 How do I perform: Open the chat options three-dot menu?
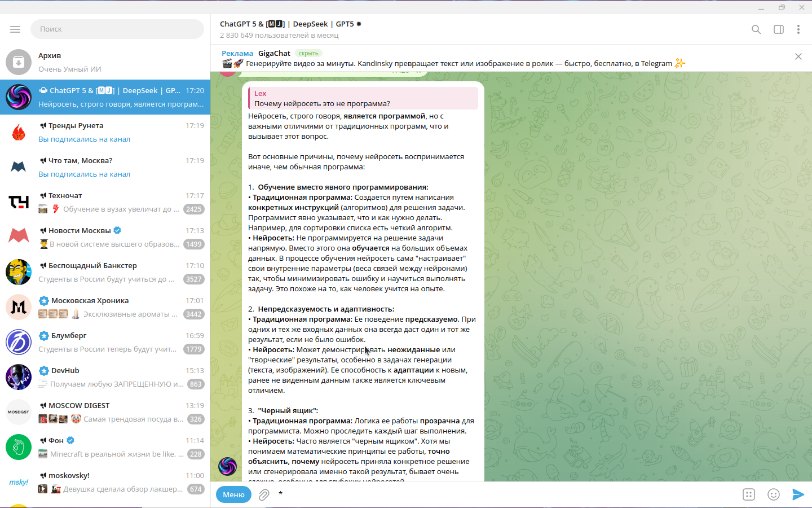798,29
